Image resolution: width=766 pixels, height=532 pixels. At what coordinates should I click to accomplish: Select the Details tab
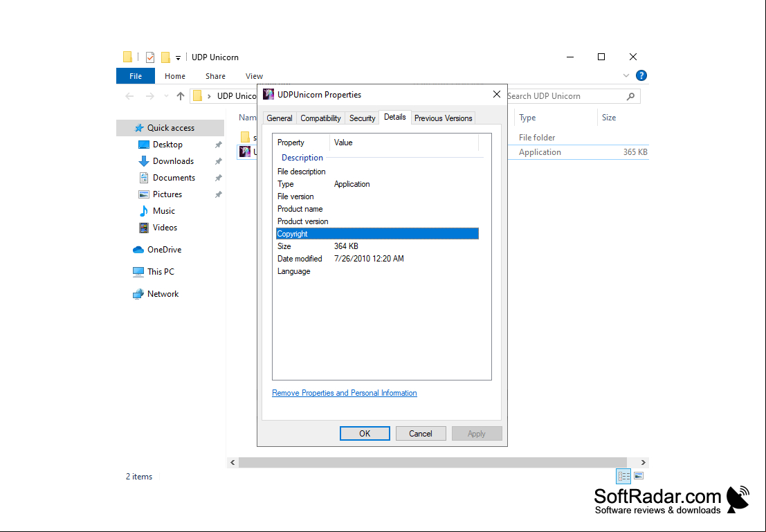(394, 117)
